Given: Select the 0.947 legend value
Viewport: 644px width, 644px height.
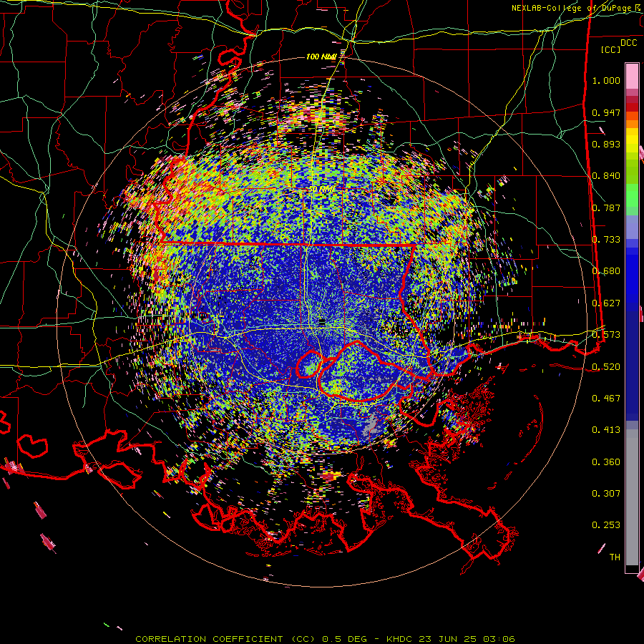Looking at the screenshot, I should tap(606, 112).
